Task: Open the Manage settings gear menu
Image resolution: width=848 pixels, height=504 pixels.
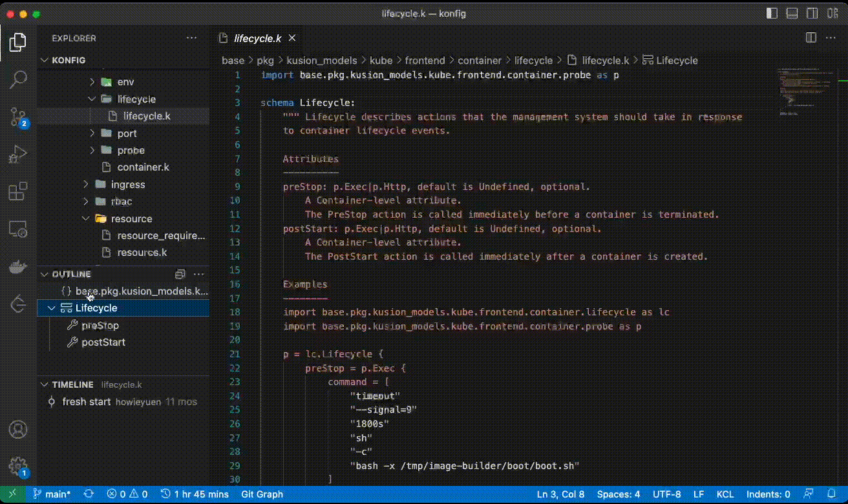Action: tap(17, 467)
